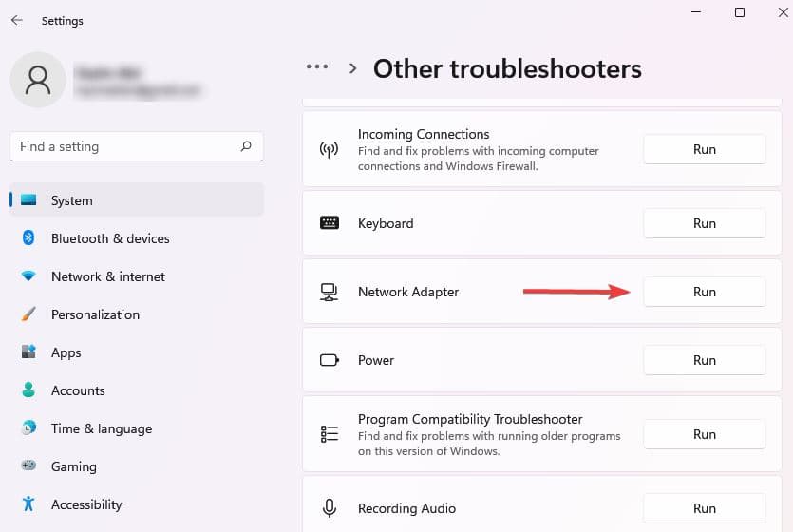Run the Keyboard troubleshooter
This screenshot has height=532, width=793.
pyautogui.click(x=704, y=223)
